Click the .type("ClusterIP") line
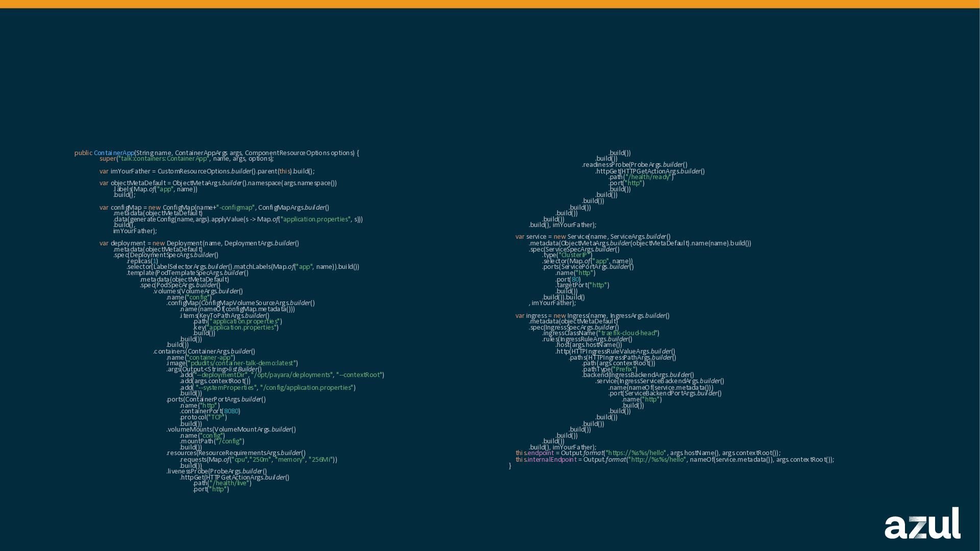Viewport: 980px width, 551px height. coord(567,255)
